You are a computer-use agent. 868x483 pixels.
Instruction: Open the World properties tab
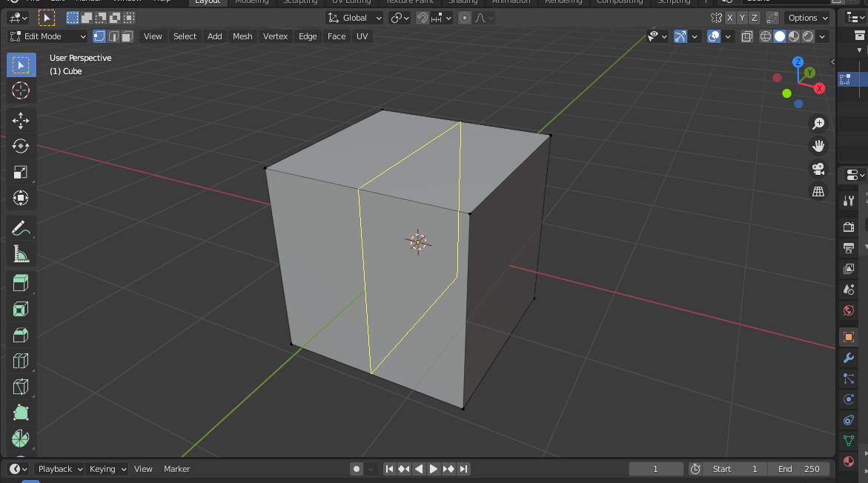tap(849, 310)
